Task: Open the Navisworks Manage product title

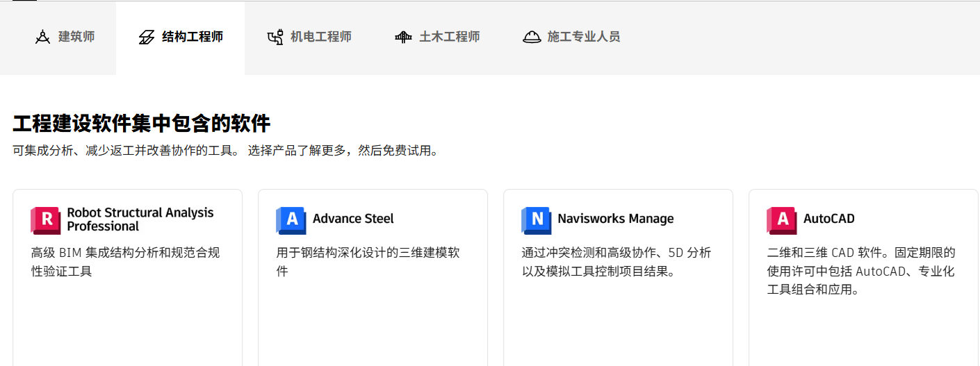Action: point(616,219)
